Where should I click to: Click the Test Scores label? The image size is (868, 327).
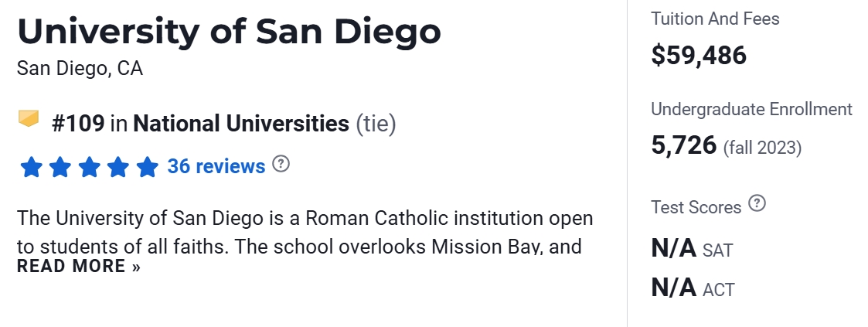pyautogui.click(x=696, y=207)
